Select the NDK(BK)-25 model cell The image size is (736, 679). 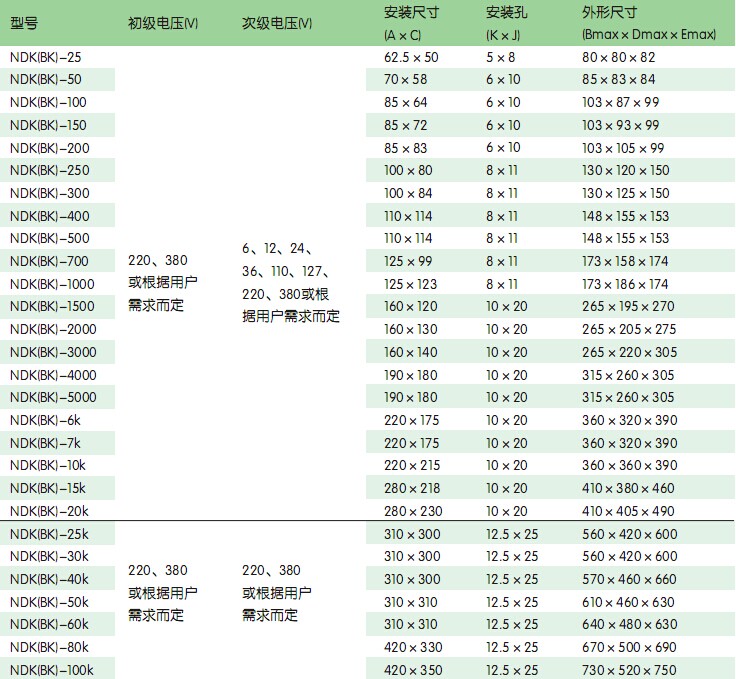point(46,57)
